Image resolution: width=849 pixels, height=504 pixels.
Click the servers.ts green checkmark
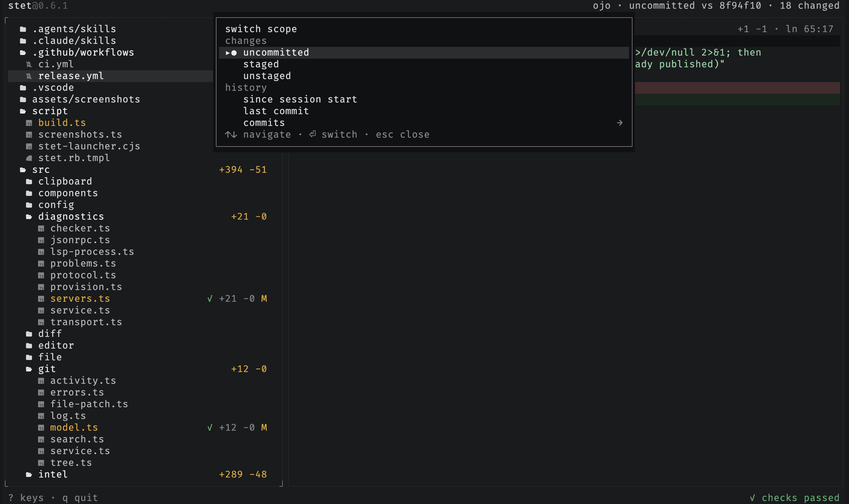(210, 299)
